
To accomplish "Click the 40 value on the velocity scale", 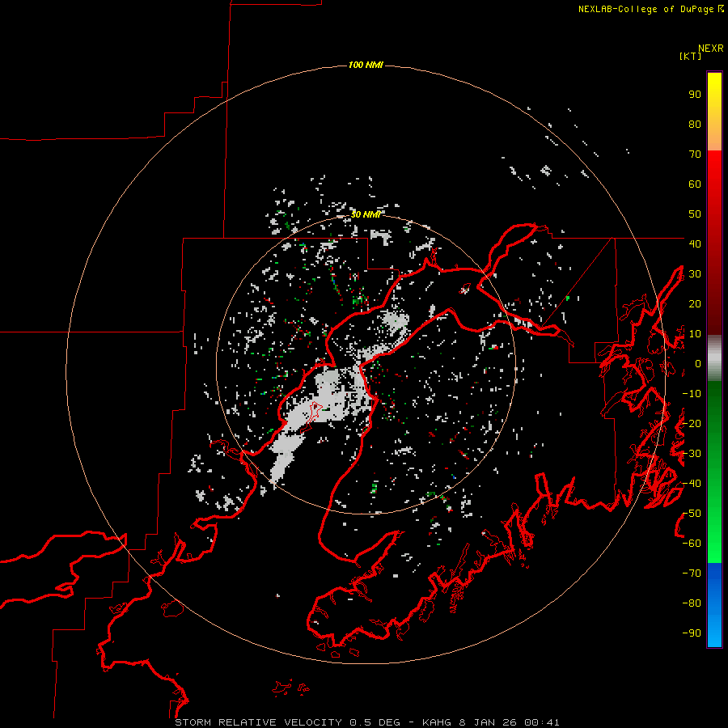I will click(x=695, y=244).
